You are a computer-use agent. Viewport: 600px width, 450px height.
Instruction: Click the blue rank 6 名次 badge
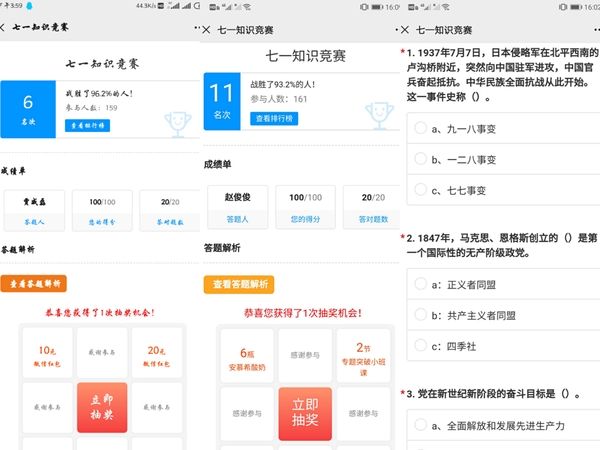pos(28,109)
